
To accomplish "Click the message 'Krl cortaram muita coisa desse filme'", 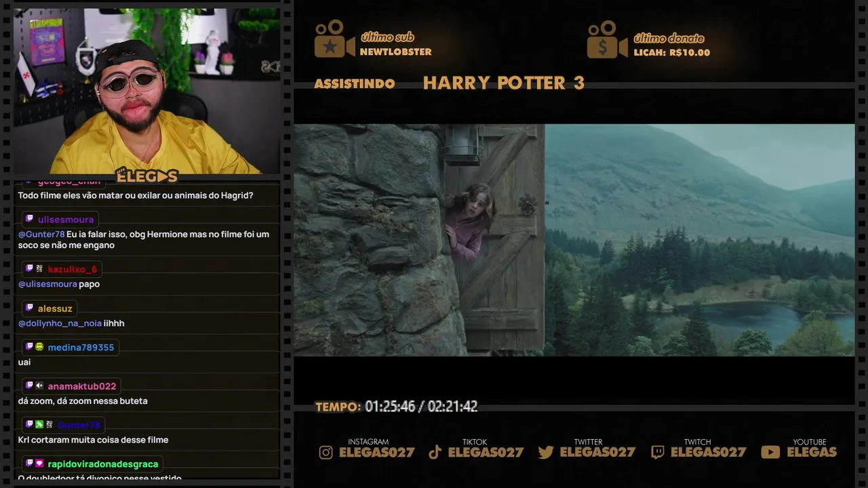I will coord(94,440).
